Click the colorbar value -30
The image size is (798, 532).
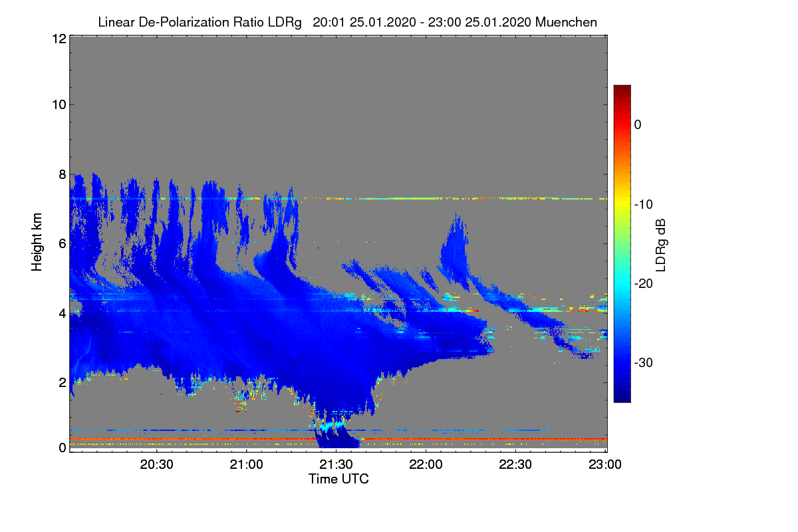(644, 363)
